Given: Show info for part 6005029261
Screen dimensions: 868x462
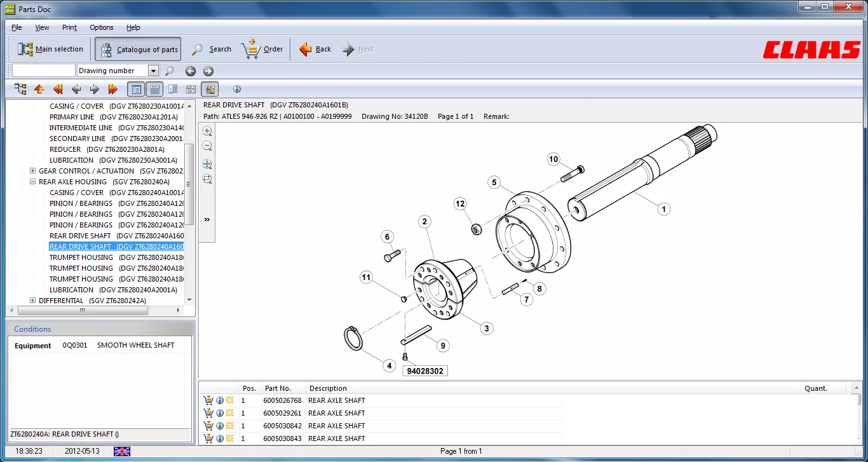Looking at the screenshot, I should point(220,413).
